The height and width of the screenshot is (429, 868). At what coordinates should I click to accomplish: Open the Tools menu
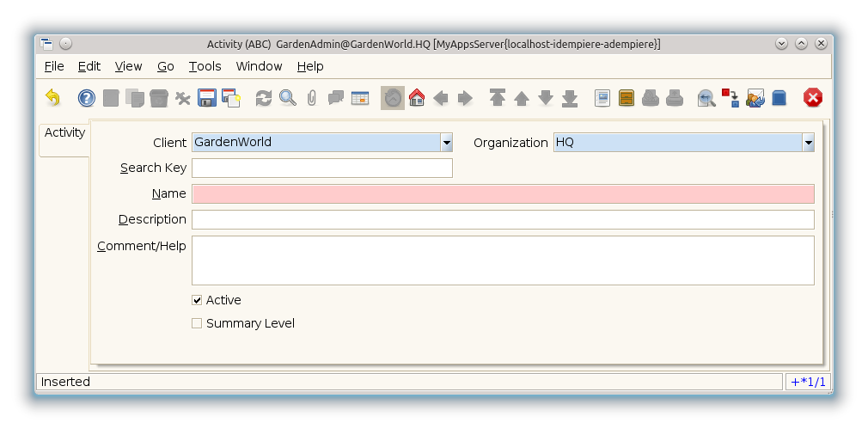pyautogui.click(x=205, y=66)
